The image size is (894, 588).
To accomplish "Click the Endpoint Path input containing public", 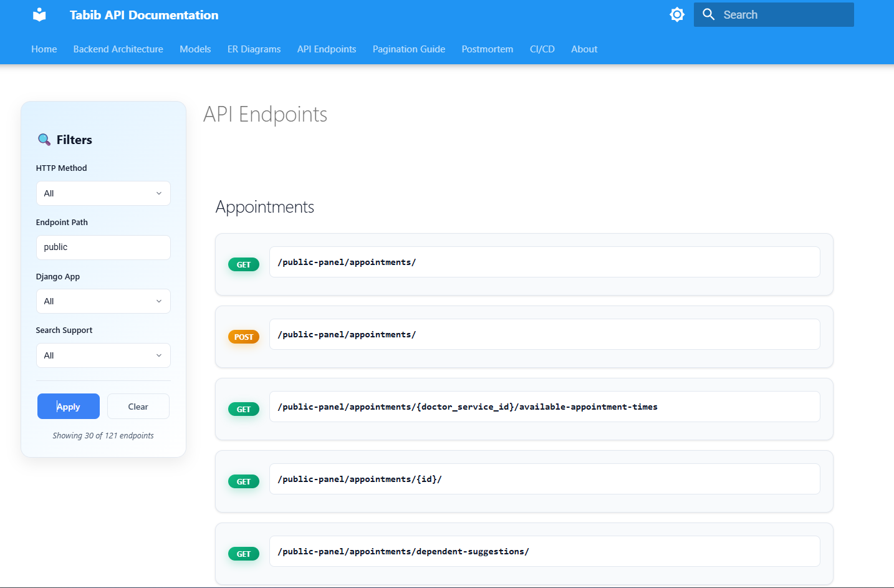I will coord(103,248).
